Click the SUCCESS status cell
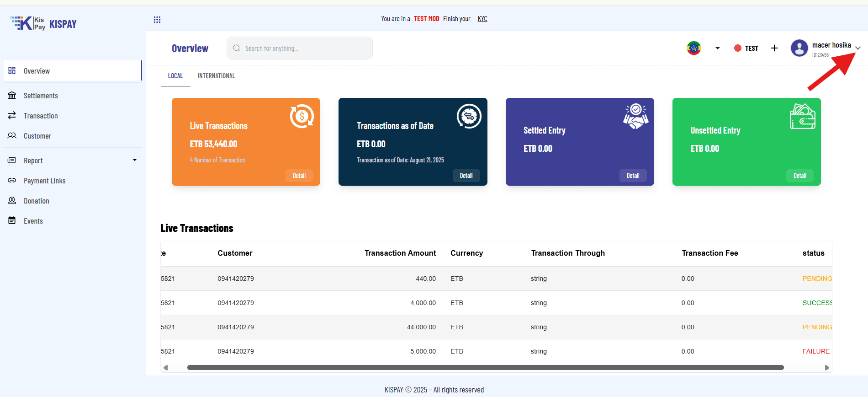 [817, 303]
